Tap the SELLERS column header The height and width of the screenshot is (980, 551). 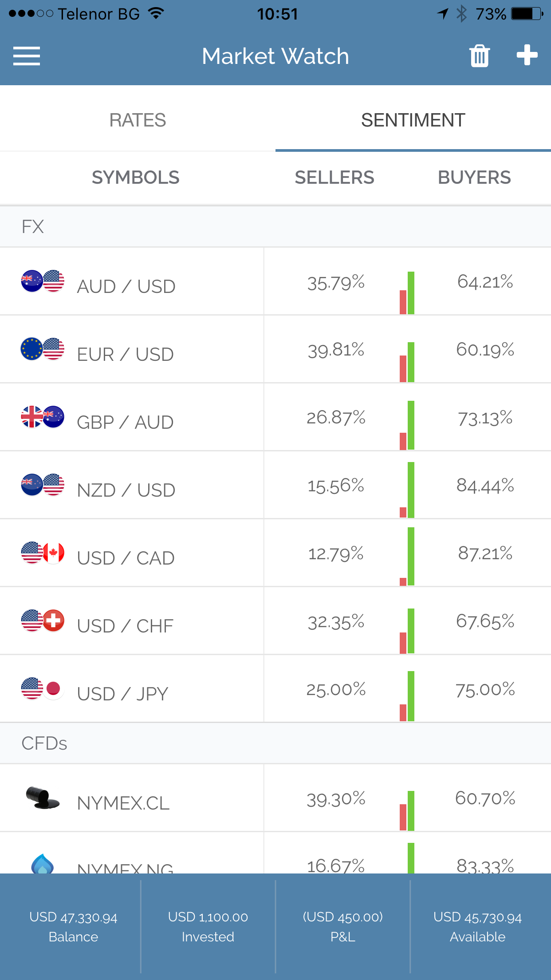pyautogui.click(x=335, y=178)
